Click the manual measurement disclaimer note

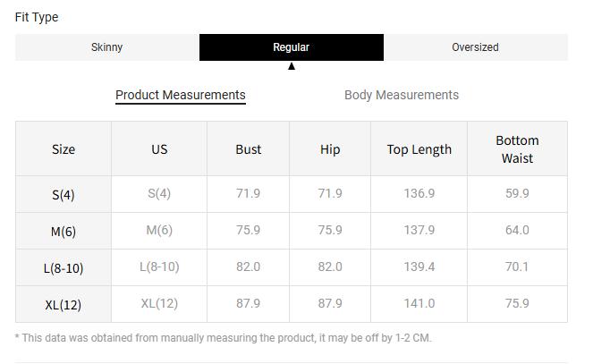(x=224, y=338)
